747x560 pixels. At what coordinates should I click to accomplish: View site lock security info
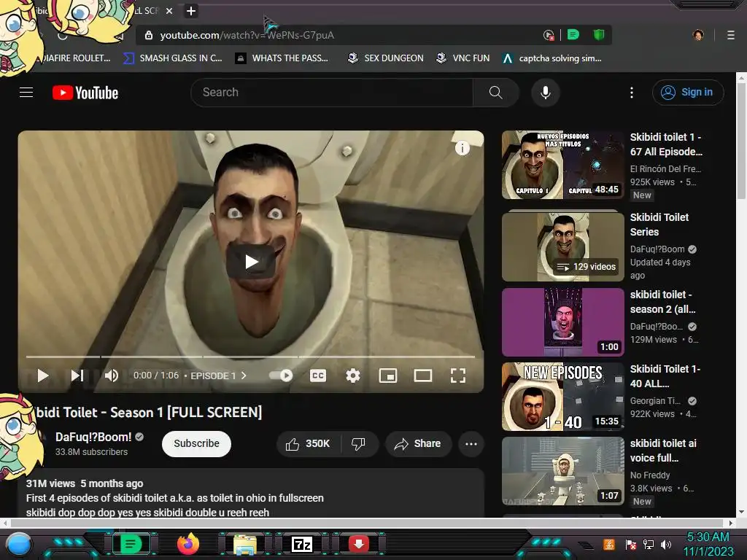pos(149,35)
